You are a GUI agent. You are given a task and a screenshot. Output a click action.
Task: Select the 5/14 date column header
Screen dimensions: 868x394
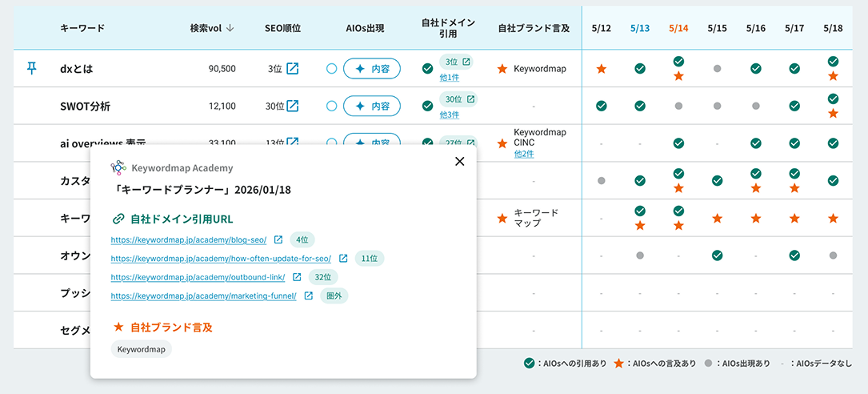[x=678, y=28]
